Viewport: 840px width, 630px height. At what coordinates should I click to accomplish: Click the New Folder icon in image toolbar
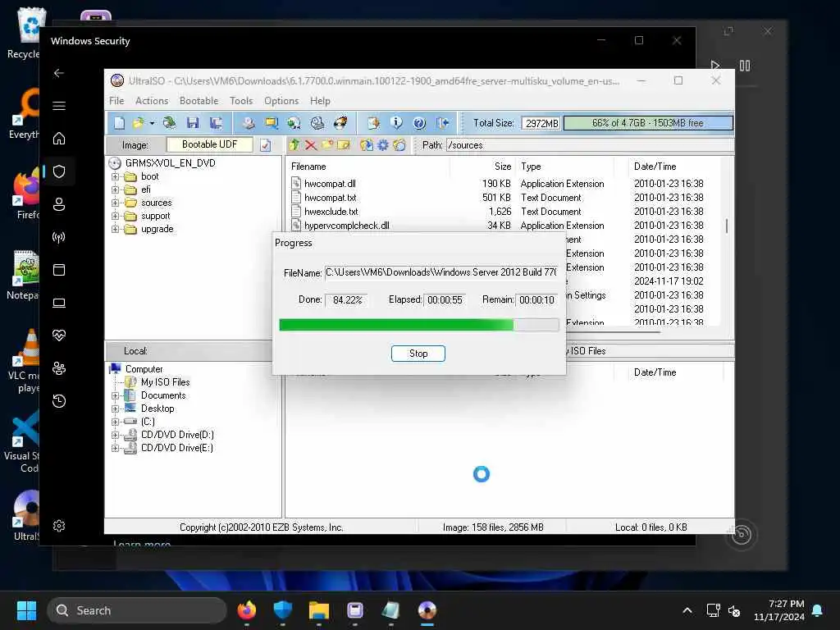point(327,144)
